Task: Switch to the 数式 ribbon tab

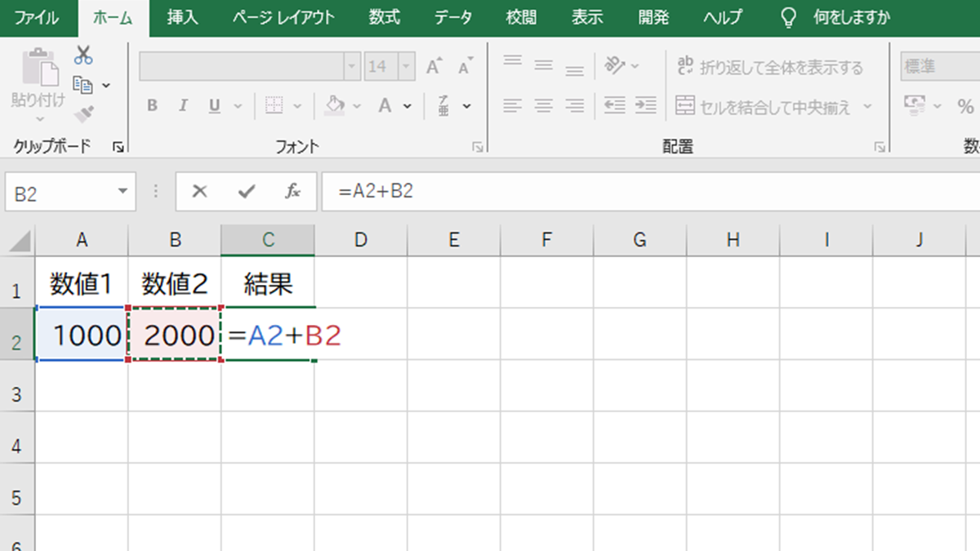Action: (x=384, y=16)
